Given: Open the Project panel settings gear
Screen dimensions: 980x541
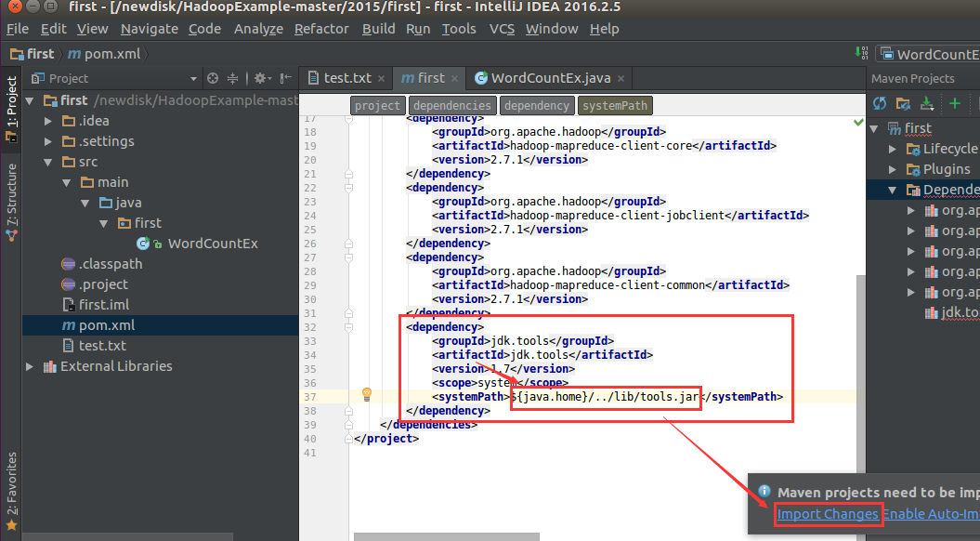Looking at the screenshot, I should point(259,78).
